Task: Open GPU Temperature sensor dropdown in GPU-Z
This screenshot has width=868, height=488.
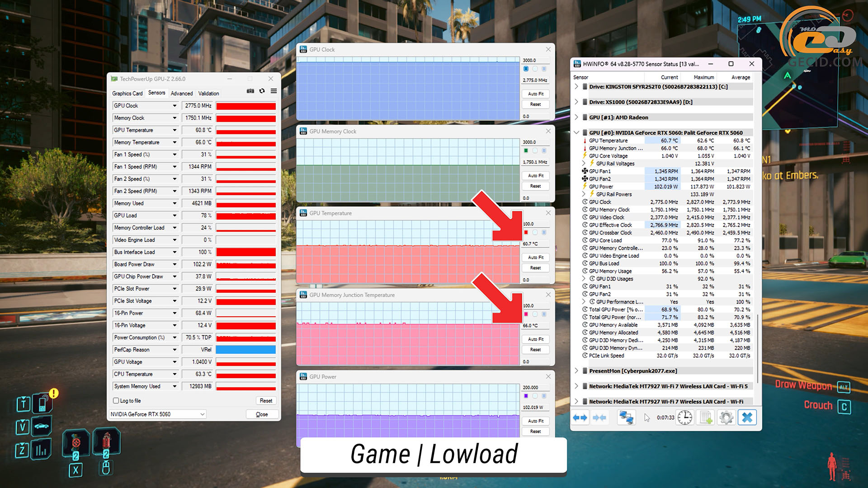Action: click(175, 130)
